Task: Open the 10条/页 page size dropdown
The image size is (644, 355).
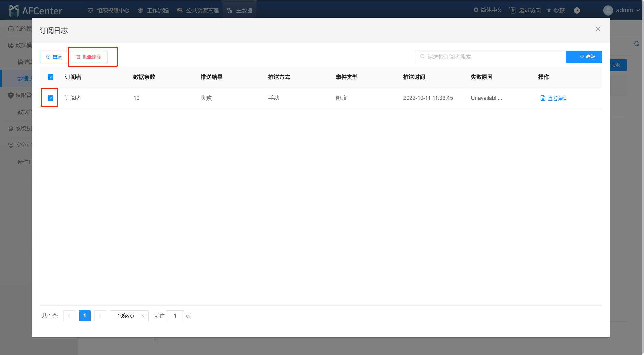Action: [129, 316]
